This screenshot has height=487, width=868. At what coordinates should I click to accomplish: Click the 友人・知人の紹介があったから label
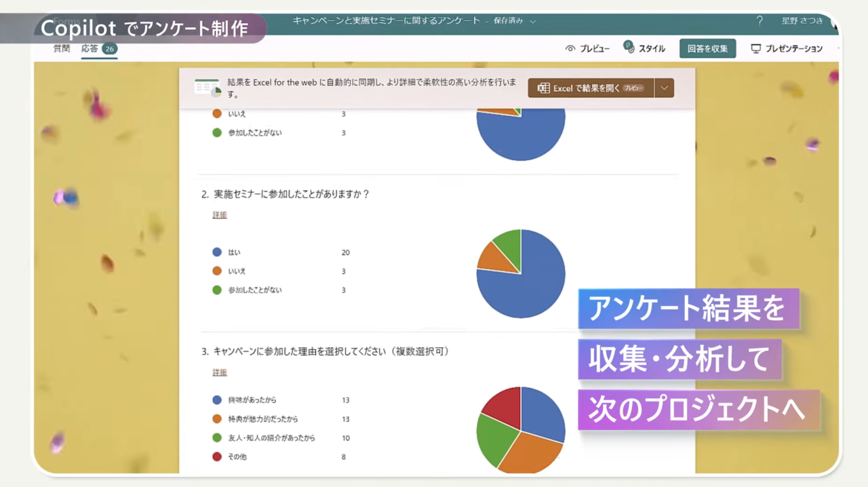[271, 438]
